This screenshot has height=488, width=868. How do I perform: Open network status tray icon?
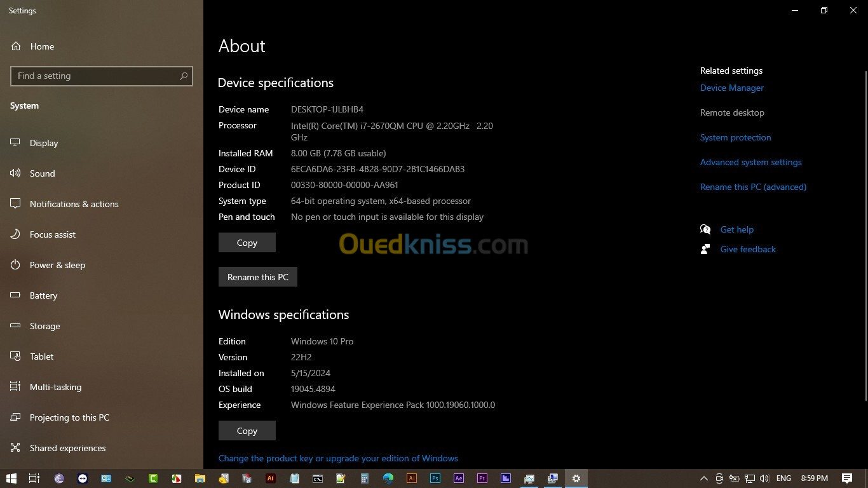(x=750, y=478)
